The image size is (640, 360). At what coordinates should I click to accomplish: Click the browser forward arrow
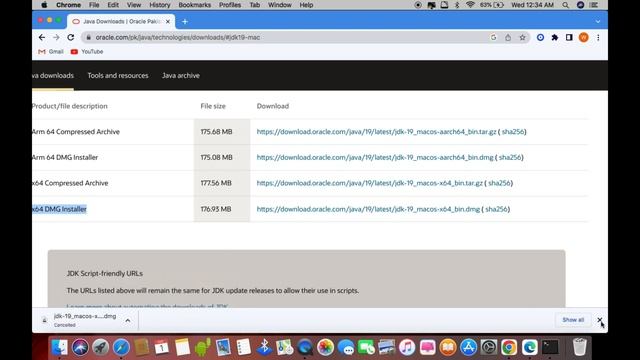tap(56, 37)
